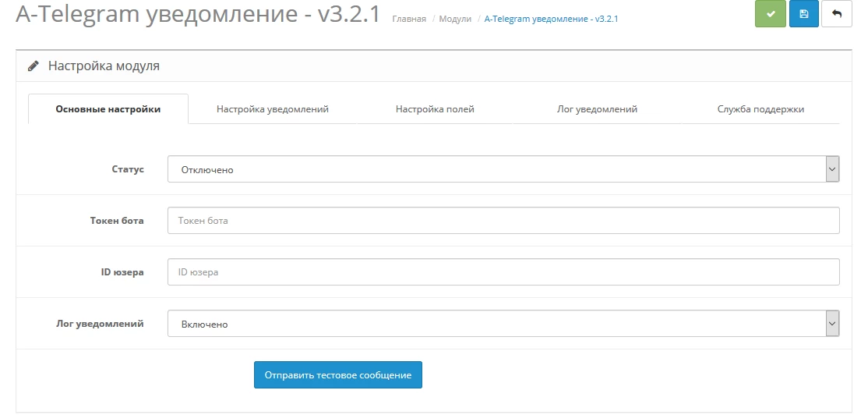Click the ID юзера field label
This screenshot has height=415, width=868.
[x=122, y=272]
